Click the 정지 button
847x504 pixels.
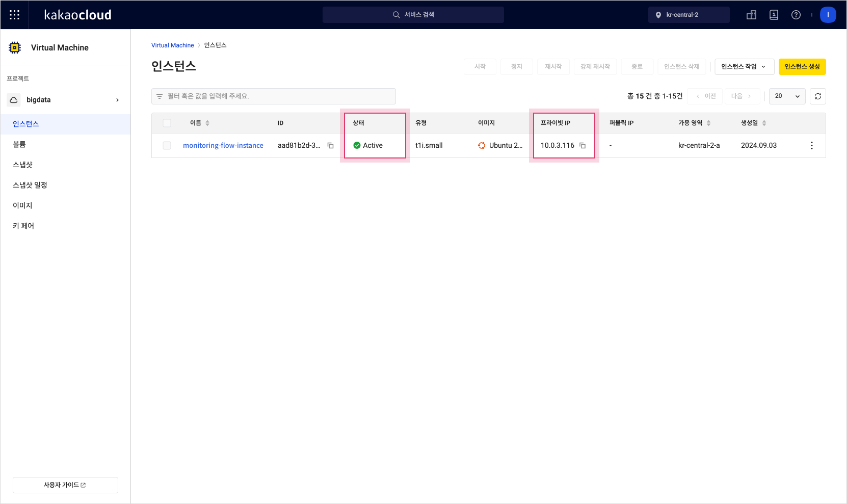[x=517, y=67]
